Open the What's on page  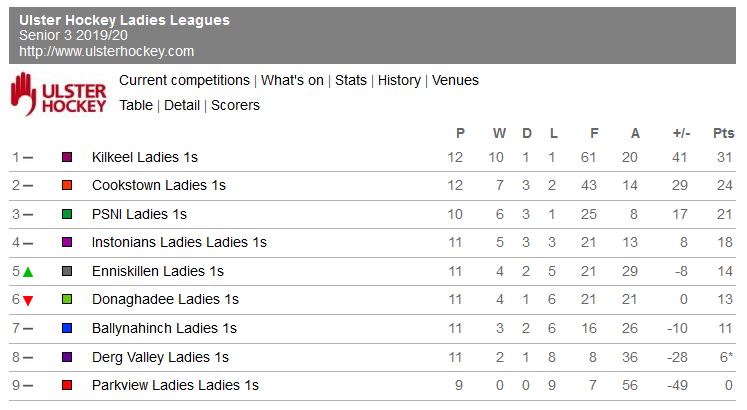tap(292, 80)
